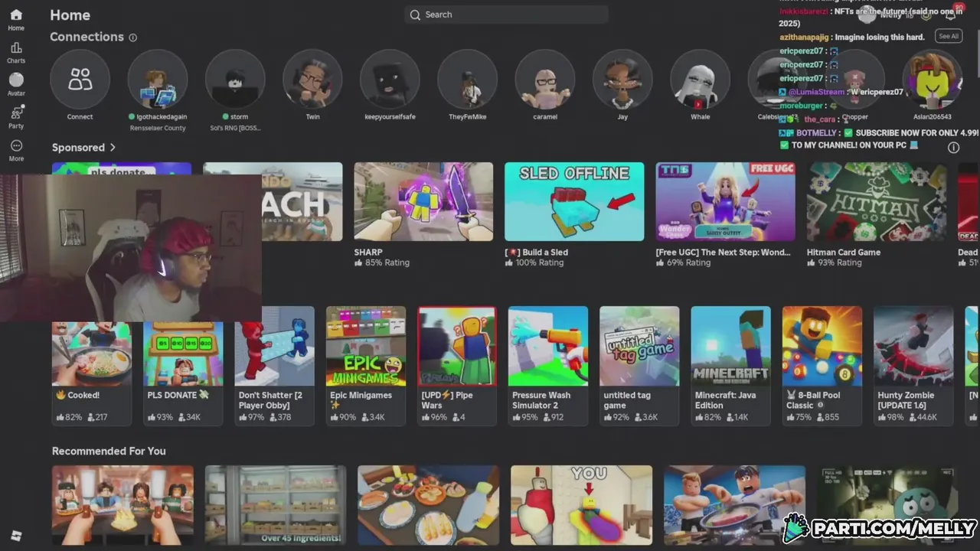980x551 pixels.
Task: Click the Home page title
Action: pyautogui.click(x=70, y=15)
